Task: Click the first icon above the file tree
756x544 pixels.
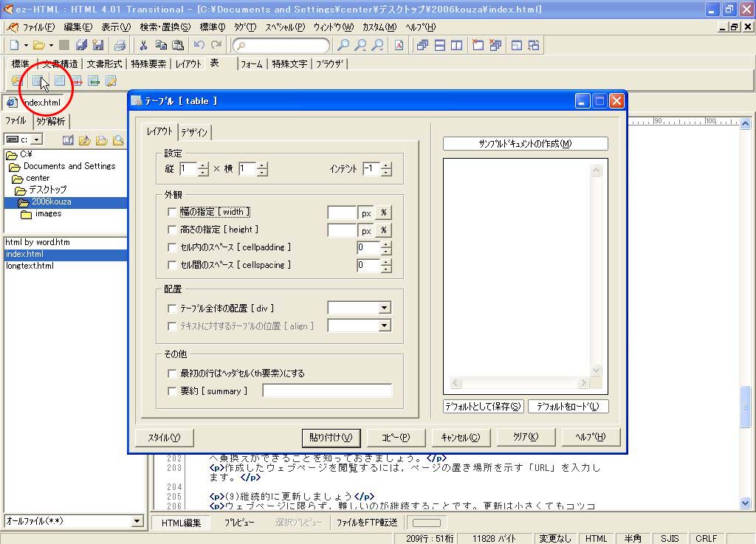Action: 68,140
